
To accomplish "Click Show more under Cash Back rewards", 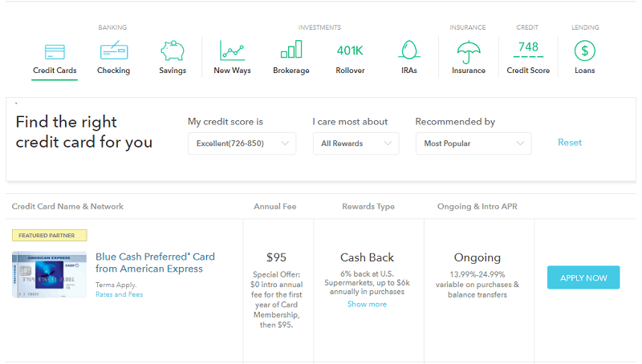I will [x=367, y=305].
